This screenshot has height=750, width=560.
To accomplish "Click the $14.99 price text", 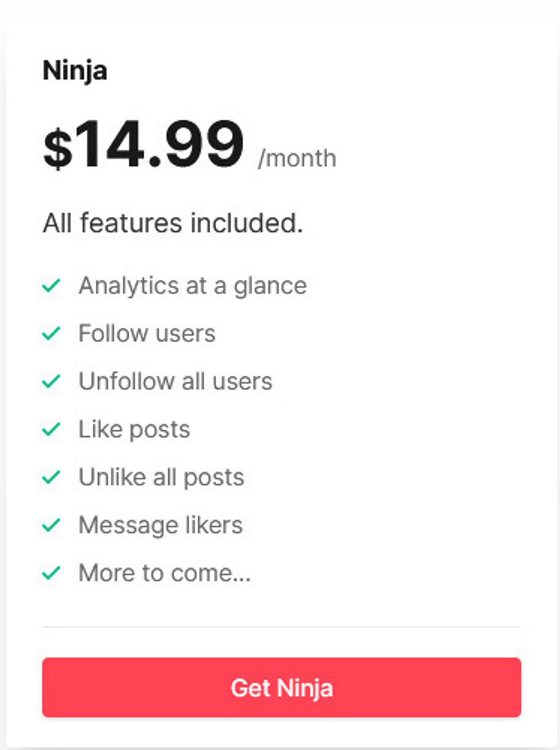I will (144, 145).
